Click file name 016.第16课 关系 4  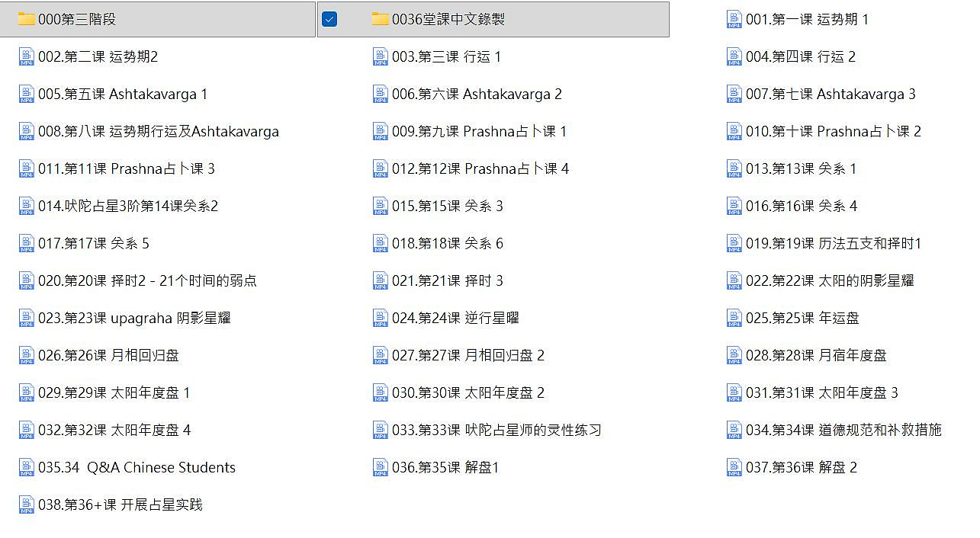(802, 206)
